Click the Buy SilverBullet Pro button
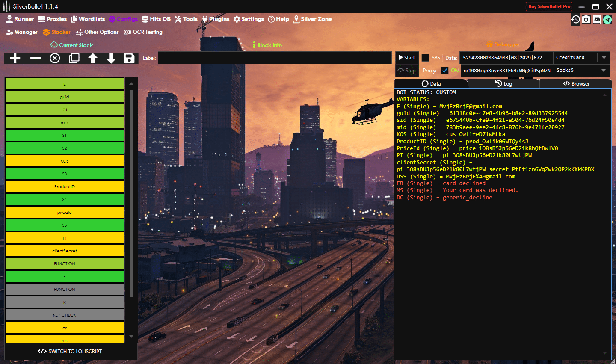Image resolution: width=616 pixels, height=364 pixels. pos(549,6)
